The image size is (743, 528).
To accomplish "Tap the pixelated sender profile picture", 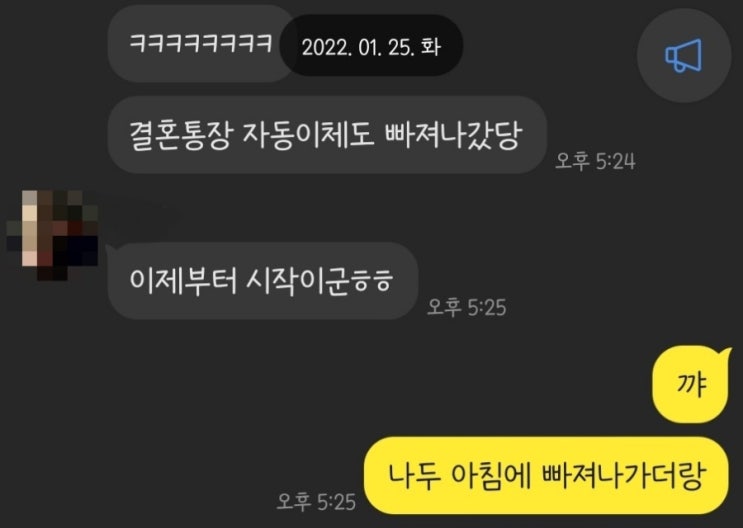I will 52,236.
